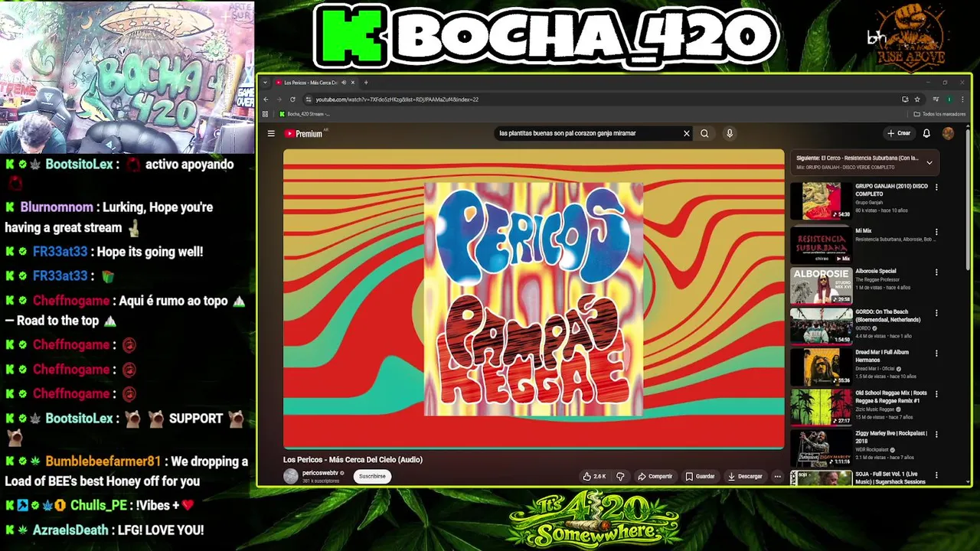Open the pericoswebtv channel name link

pos(320,473)
